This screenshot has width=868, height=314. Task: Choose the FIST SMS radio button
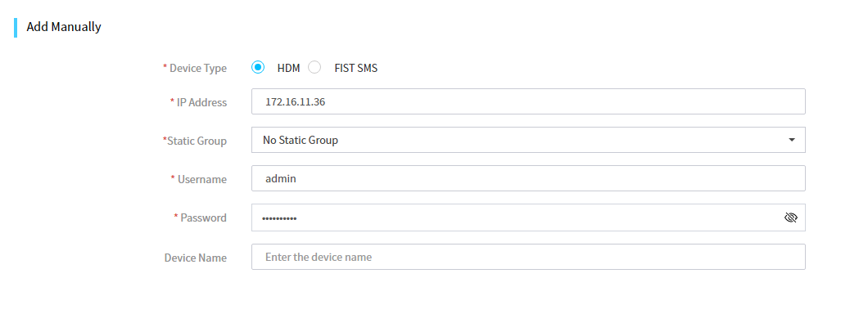[314, 67]
